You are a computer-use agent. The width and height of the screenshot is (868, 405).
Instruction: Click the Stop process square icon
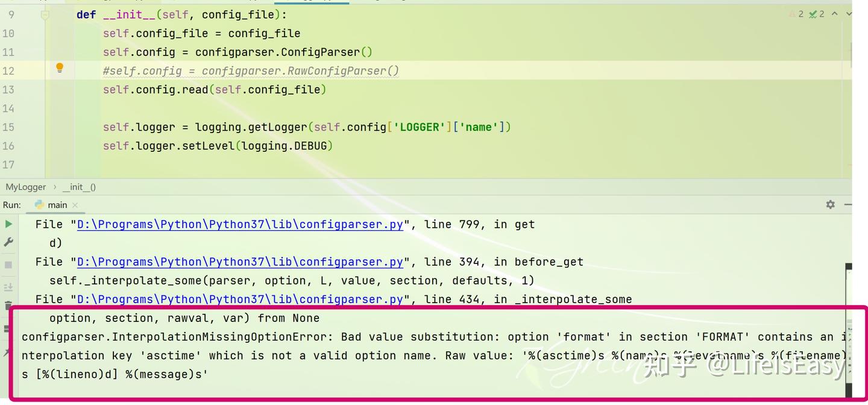pos(8,263)
